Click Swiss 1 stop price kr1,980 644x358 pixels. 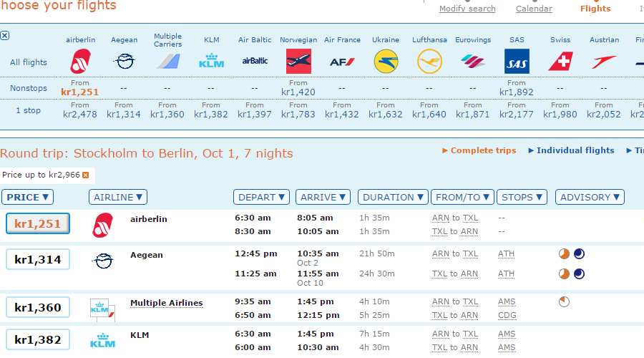(560, 115)
